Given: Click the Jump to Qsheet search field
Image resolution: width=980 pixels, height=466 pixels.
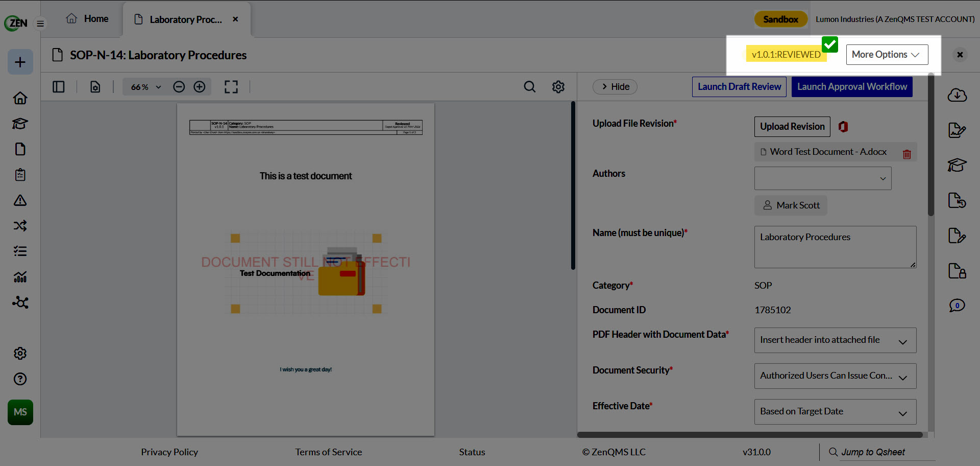Looking at the screenshot, I should coord(887,452).
